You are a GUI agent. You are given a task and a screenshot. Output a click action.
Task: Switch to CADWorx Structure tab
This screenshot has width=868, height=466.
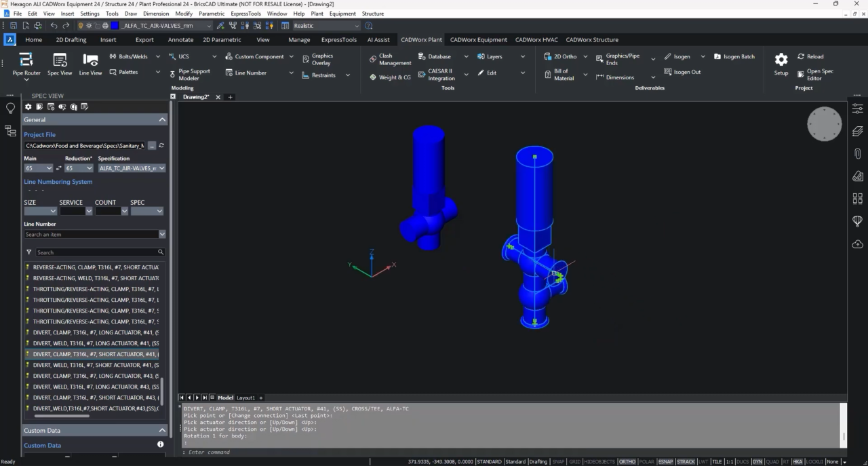tap(592, 39)
